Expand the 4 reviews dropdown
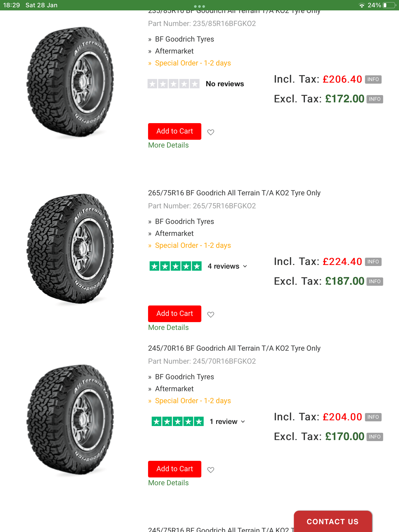 coord(227,266)
